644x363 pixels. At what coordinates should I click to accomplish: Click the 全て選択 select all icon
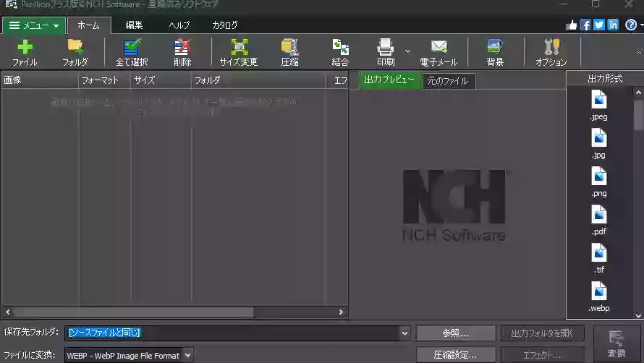click(132, 48)
